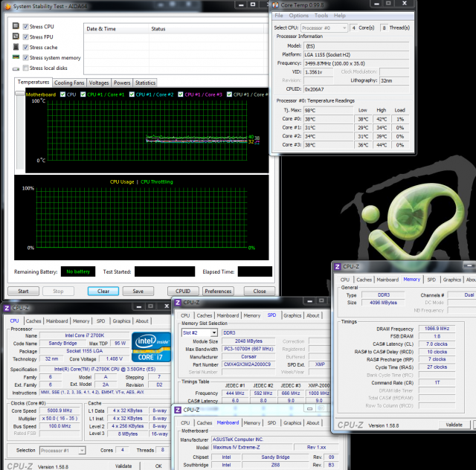Click the Z icon of the CPU-Z SPD window
Screen dimensions: 476x470
178,303
